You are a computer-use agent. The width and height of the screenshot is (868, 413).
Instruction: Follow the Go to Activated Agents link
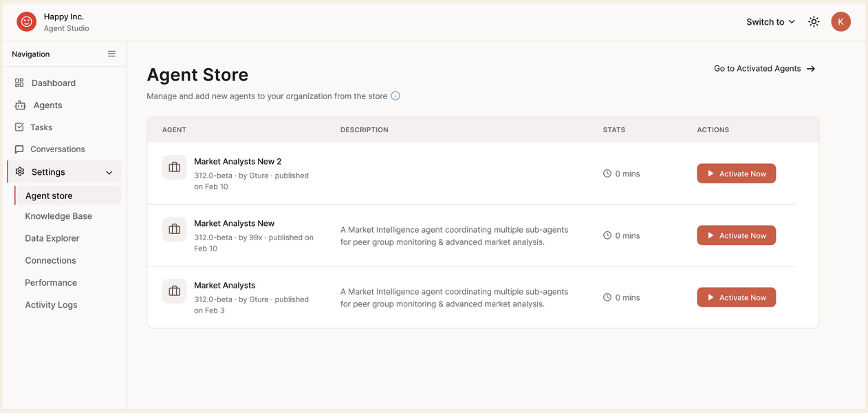(x=763, y=68)
